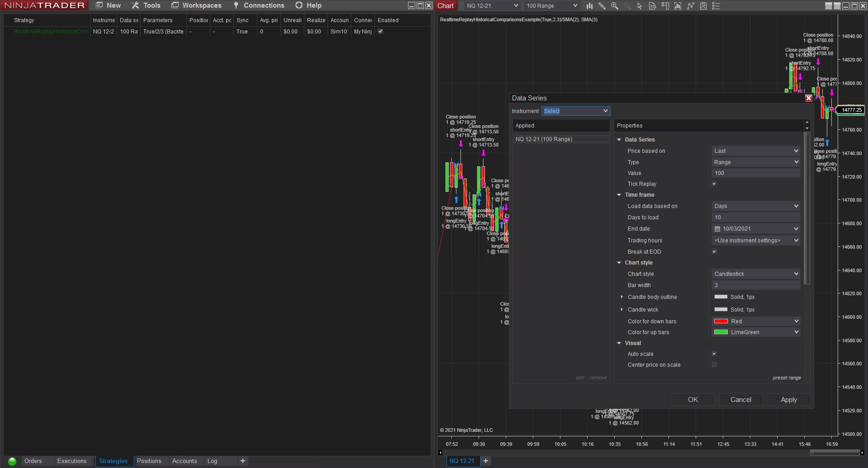The height and width of the screenshot is (468, 868).
Task: Switch to the Orders tab
Action: pos(33,461)
